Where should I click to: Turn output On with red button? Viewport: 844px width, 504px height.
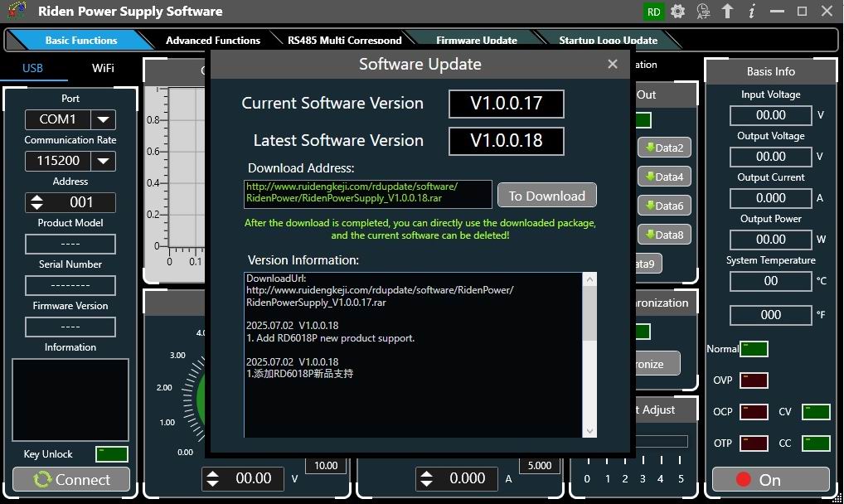(770, 479)
